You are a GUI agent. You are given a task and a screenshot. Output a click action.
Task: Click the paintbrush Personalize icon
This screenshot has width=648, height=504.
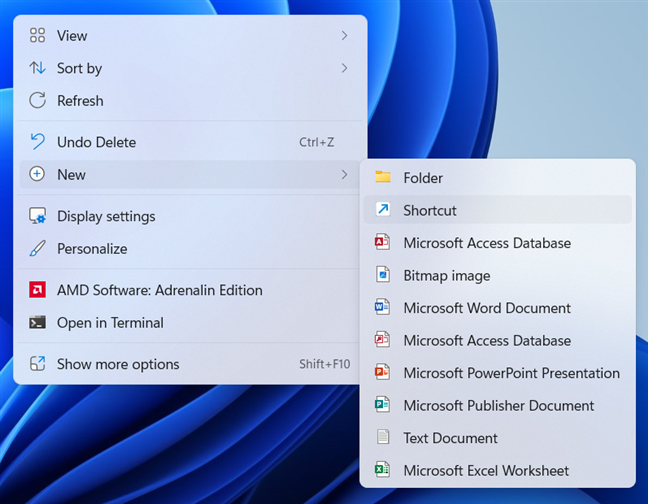[x=37, y=248]
